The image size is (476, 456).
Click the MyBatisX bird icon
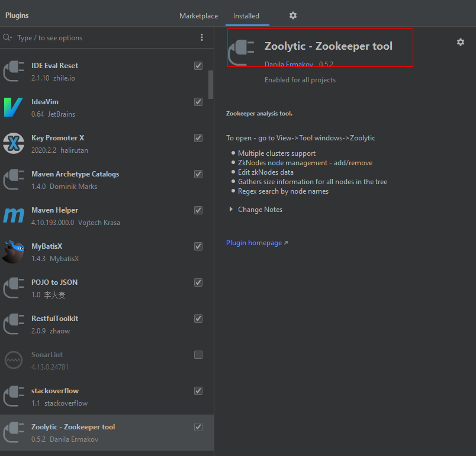[14, 252]
